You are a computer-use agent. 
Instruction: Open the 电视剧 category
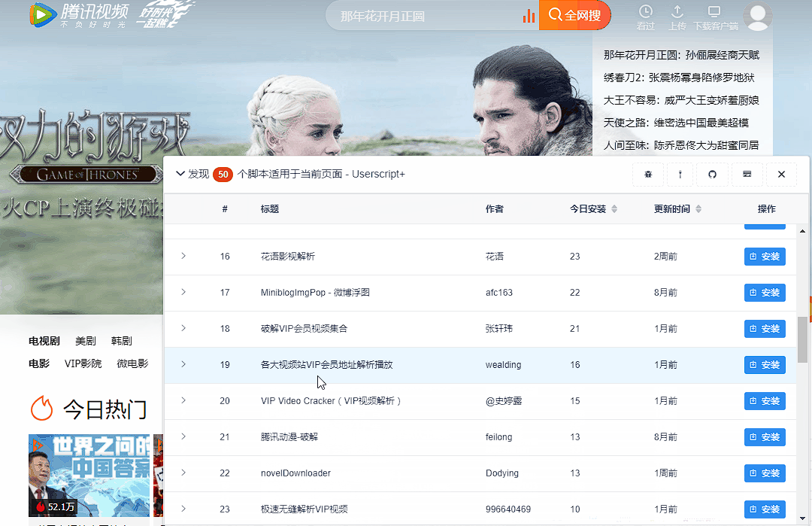44,341
